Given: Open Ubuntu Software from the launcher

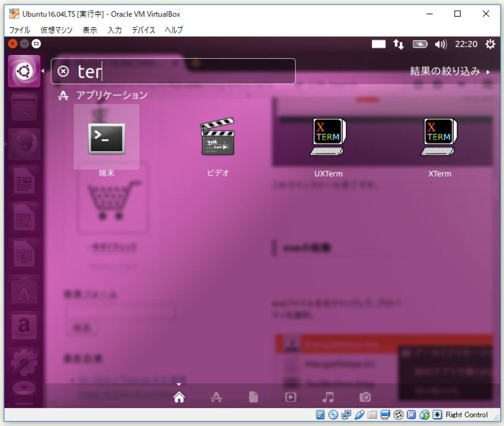Looking at the screenshot, I should point(24,290).
